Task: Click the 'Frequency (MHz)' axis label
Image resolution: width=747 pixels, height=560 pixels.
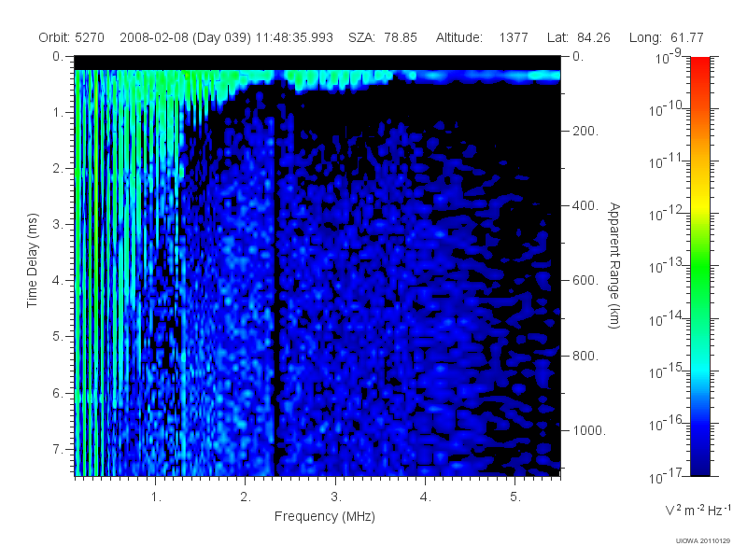Action: pyautogui.click(x=325, y=516)
